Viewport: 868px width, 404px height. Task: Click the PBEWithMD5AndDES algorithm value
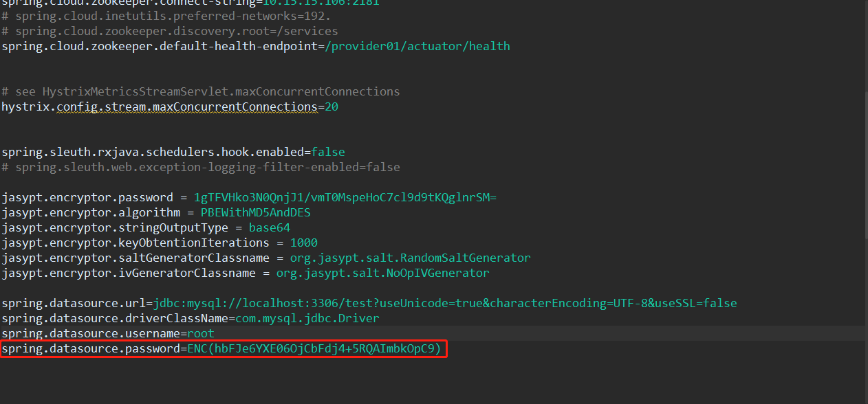tap(255, 213)
